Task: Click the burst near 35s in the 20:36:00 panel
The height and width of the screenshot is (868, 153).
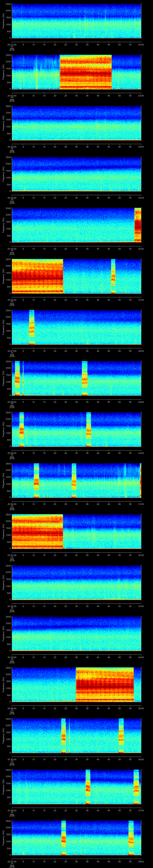Action: click(x=88, y=786)
